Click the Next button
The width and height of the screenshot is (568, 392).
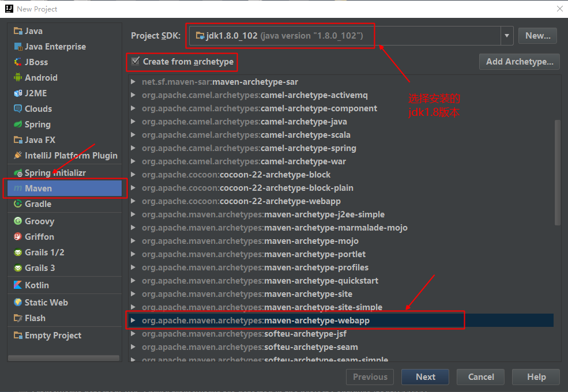point(426,377)
